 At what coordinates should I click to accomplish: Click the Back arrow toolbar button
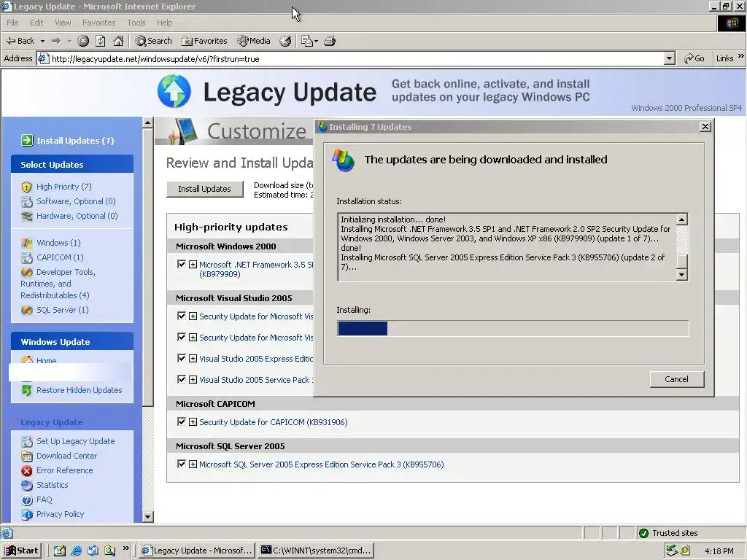(x=20, y=41)
